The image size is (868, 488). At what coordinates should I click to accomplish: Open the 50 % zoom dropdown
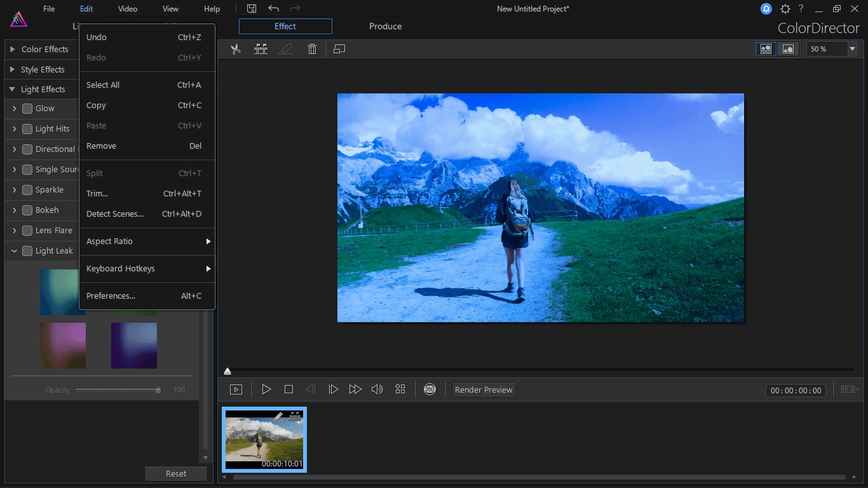pos(852,49)
